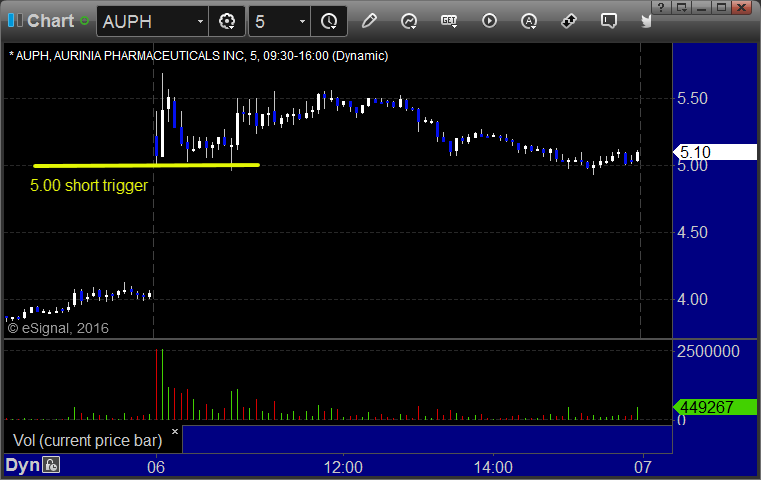Screen dimensions: 761x480
Task: Select the yellow horizontal trigger line
Action: (x=146, y=166)
